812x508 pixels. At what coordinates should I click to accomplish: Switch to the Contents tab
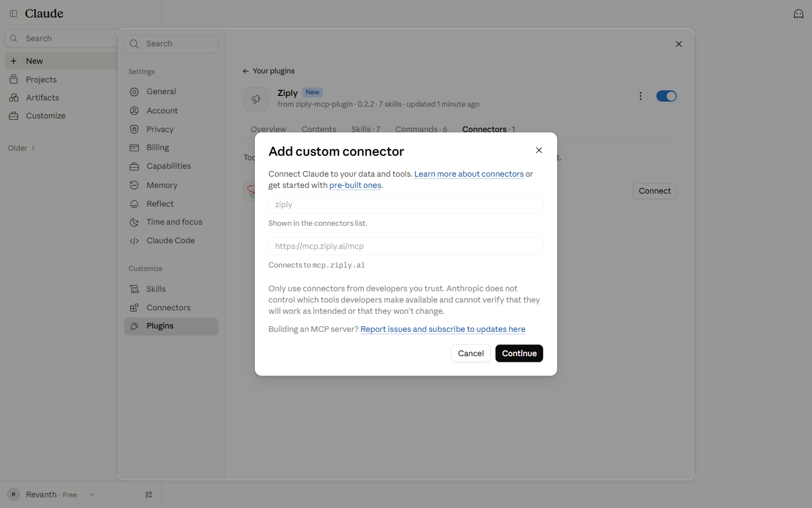click(x=319, y=129)
